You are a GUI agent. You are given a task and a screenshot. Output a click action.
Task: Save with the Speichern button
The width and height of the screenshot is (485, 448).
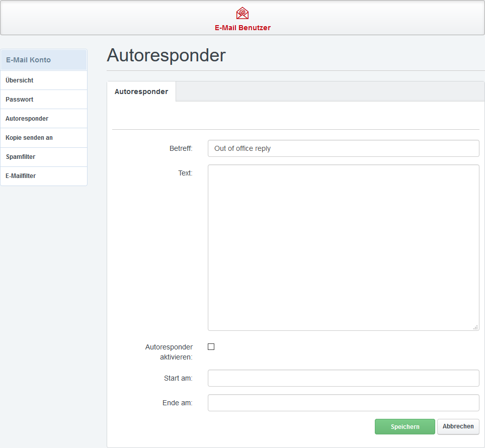(405, 426)
